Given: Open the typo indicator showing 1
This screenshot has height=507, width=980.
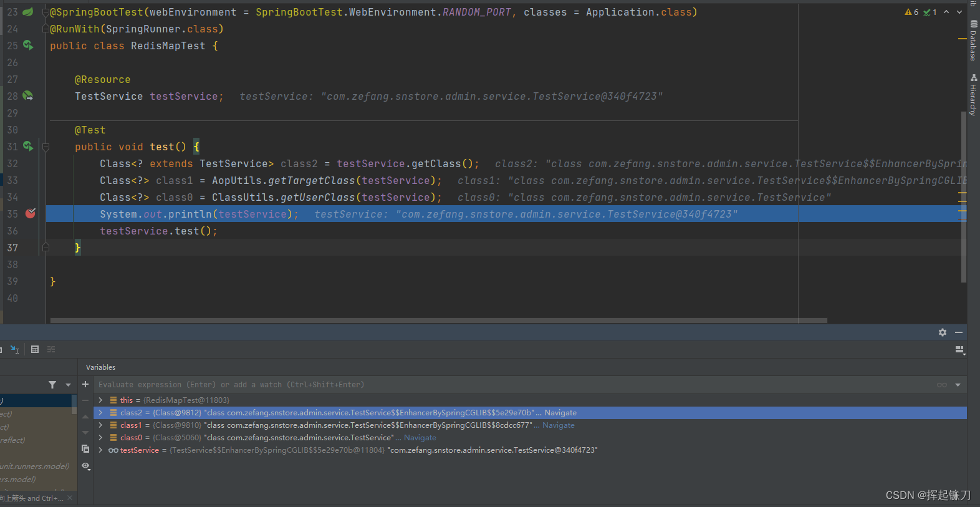Looking at the screenshot, I should (x=930, y=12).
